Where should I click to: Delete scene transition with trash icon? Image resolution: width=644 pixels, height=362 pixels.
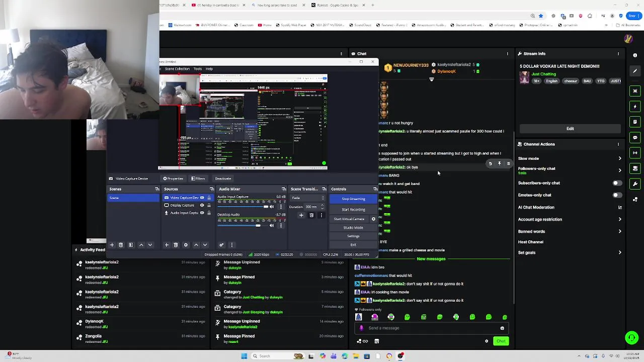coord(311,215)
